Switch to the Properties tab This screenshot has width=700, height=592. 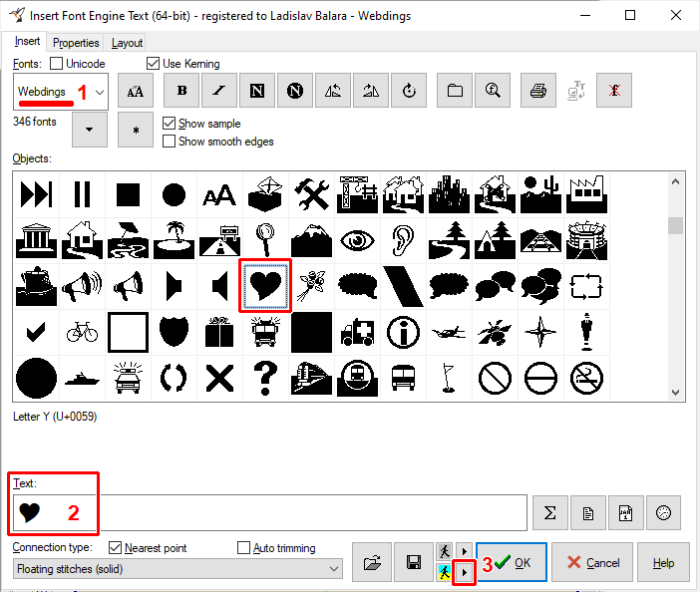76,43
